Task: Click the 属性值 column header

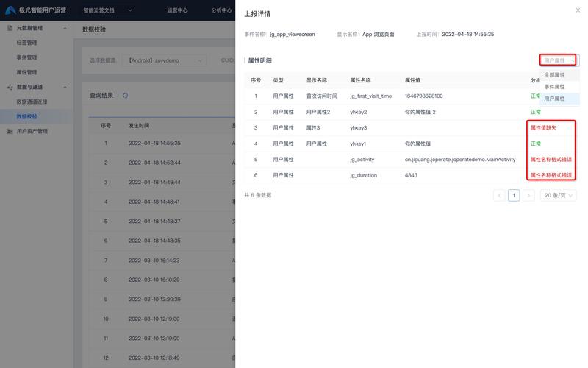Action: tap(412, 80)
